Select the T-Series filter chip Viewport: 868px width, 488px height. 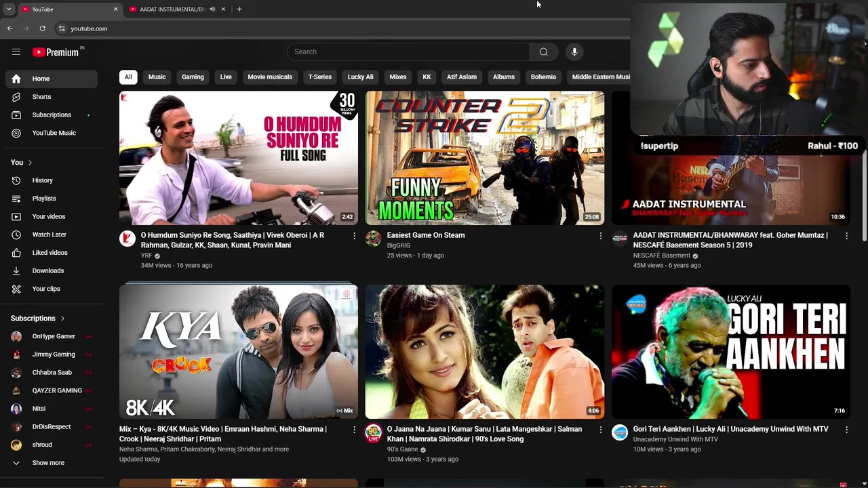pos(320,77)
